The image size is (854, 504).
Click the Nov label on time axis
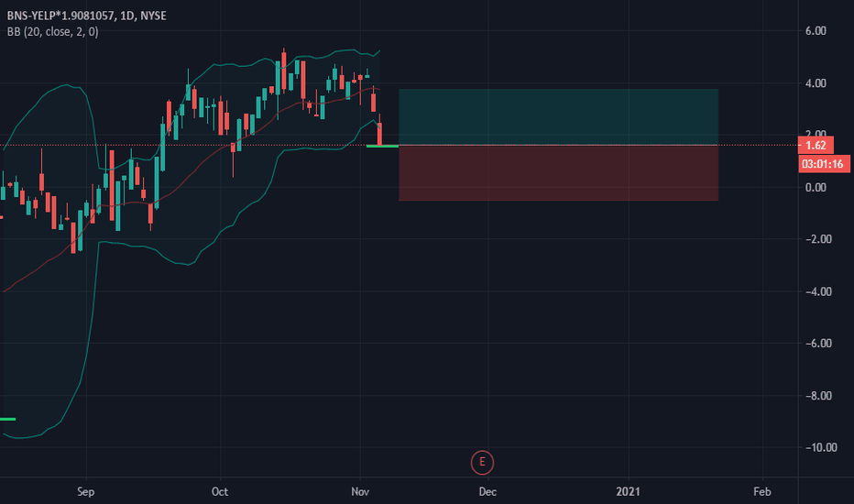[360, 492]
